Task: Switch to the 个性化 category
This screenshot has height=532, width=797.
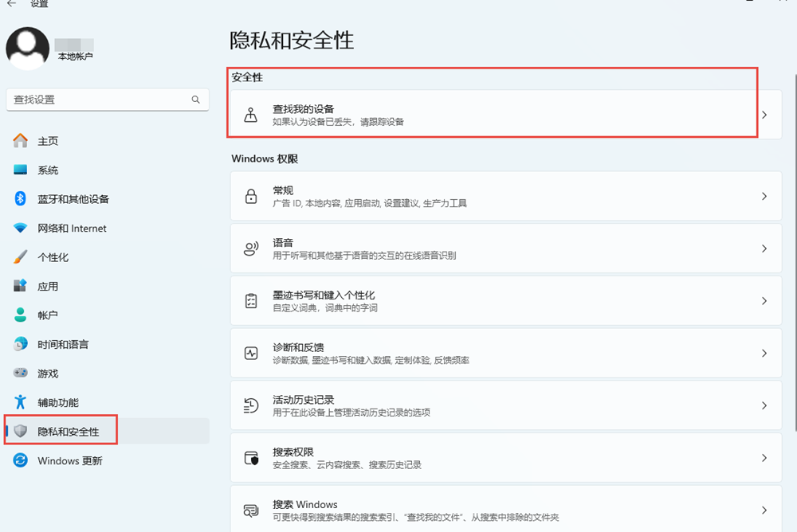Action: (x=53, y=257)
